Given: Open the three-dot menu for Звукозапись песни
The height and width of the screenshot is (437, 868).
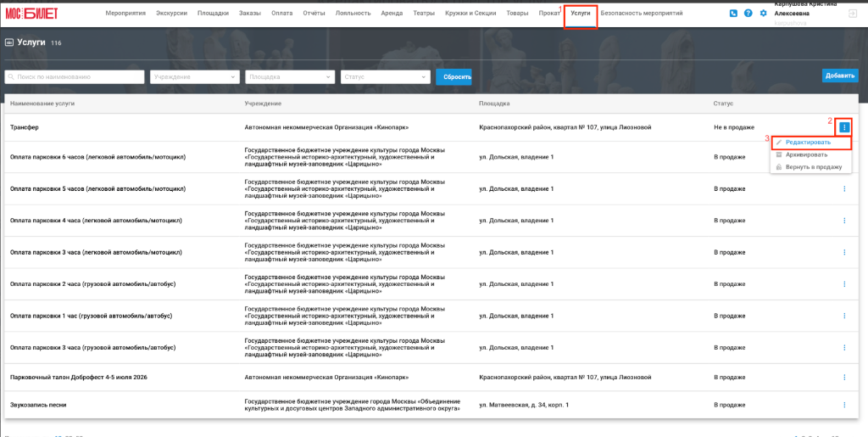Looking at the screenshot, I should (844, 405).
